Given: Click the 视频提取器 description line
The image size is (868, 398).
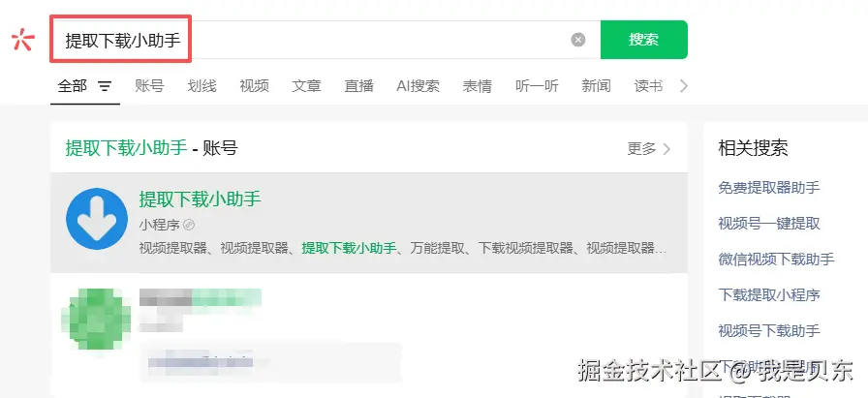Looking at the screenshot, I should coord(402,248).
